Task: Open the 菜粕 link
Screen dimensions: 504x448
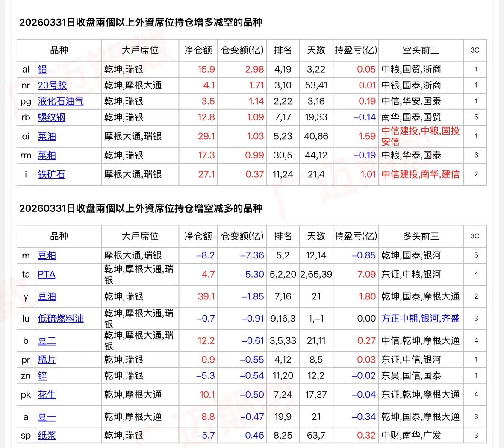Action: (47, 155)
